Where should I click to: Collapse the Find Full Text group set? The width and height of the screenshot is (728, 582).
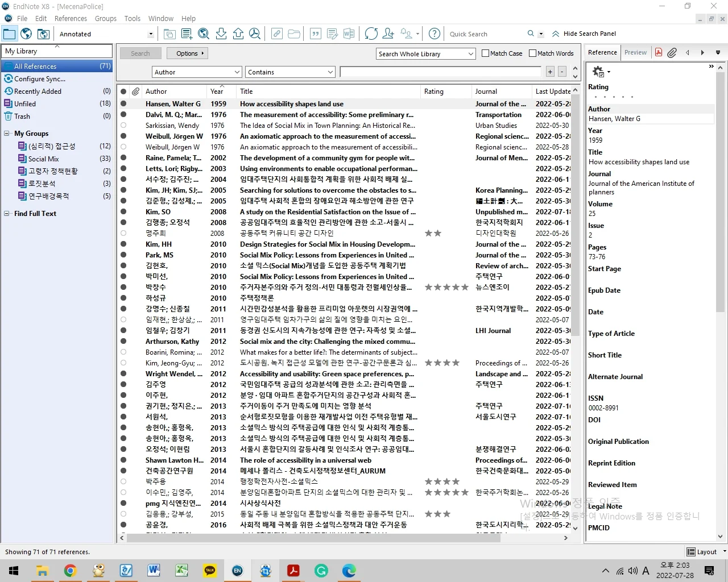click(x=7, y=214)
